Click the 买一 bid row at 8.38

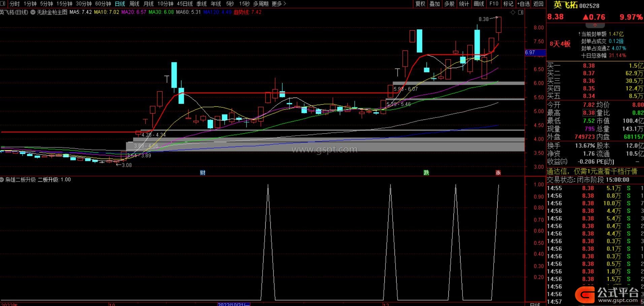595,66
